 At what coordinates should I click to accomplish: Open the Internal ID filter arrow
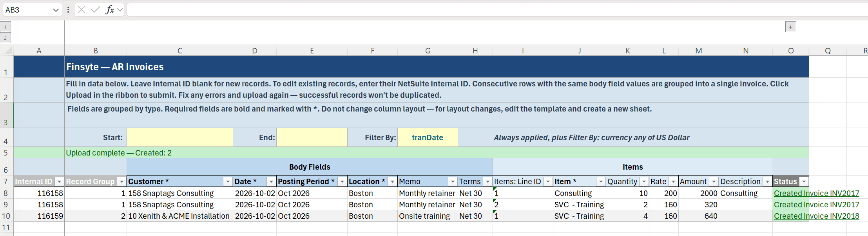point(59,181)
